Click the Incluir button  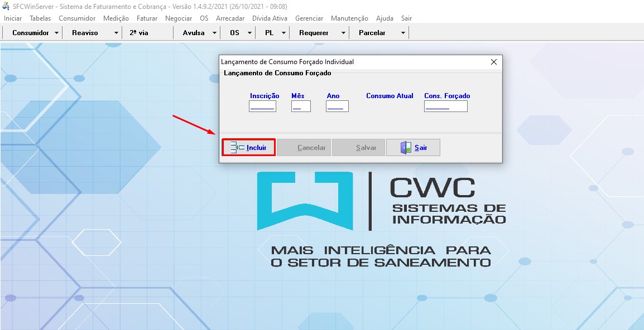[249, 148]
